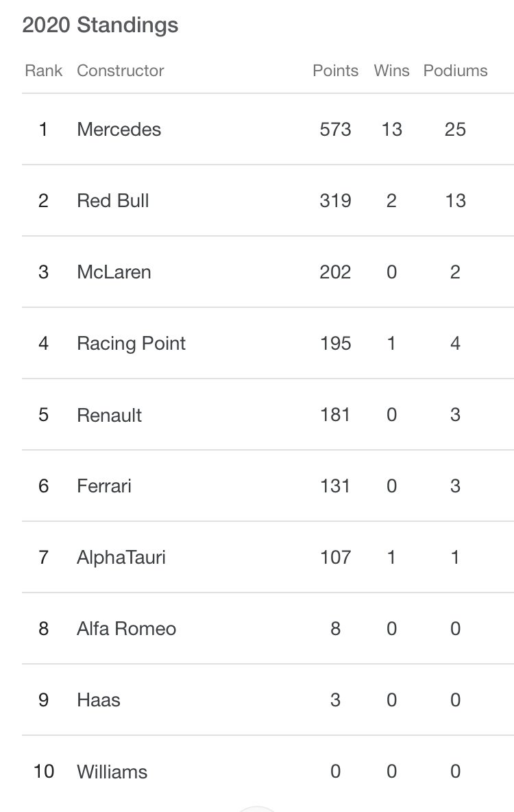Click the 2020 Standings heading

[x=101, y=25]
